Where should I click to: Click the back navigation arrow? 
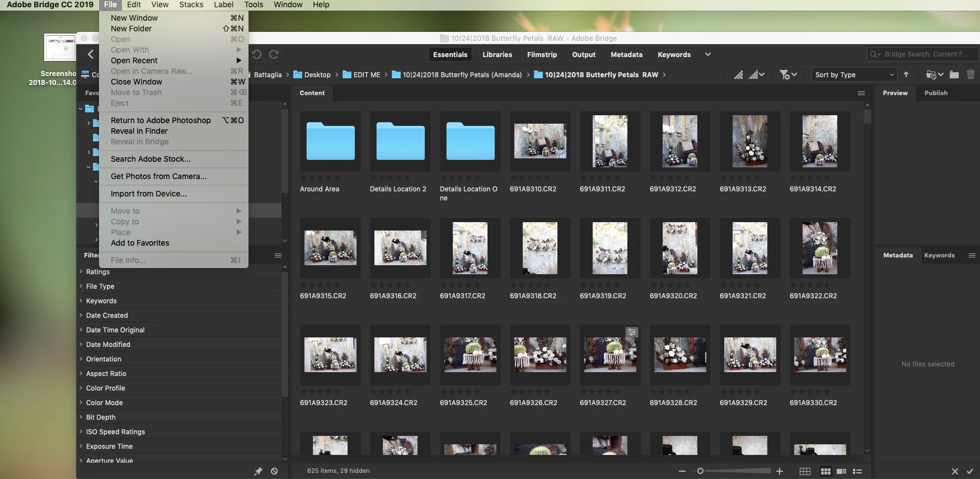point(91,54)
